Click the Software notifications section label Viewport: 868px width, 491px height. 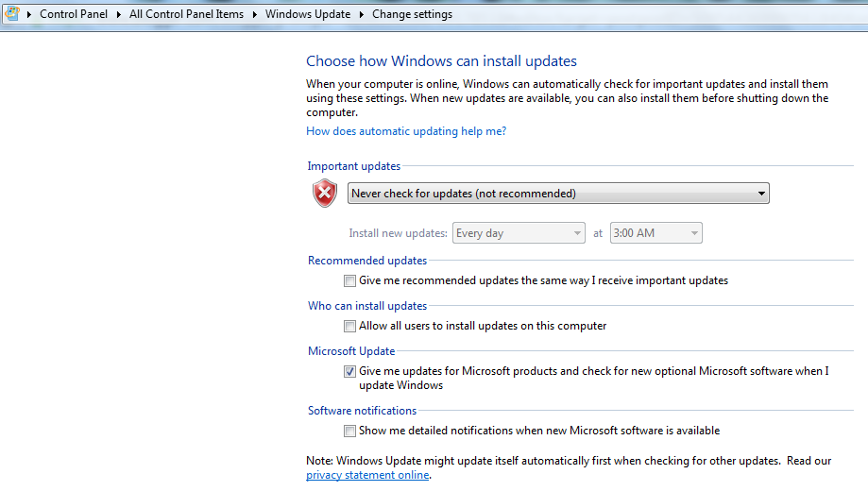point(362,410)
